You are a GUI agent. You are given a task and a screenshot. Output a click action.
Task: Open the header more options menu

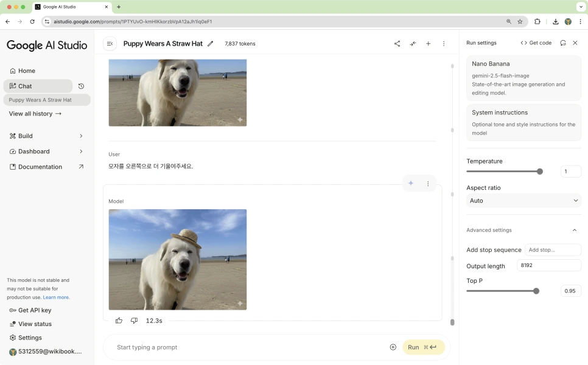[444, 43]
